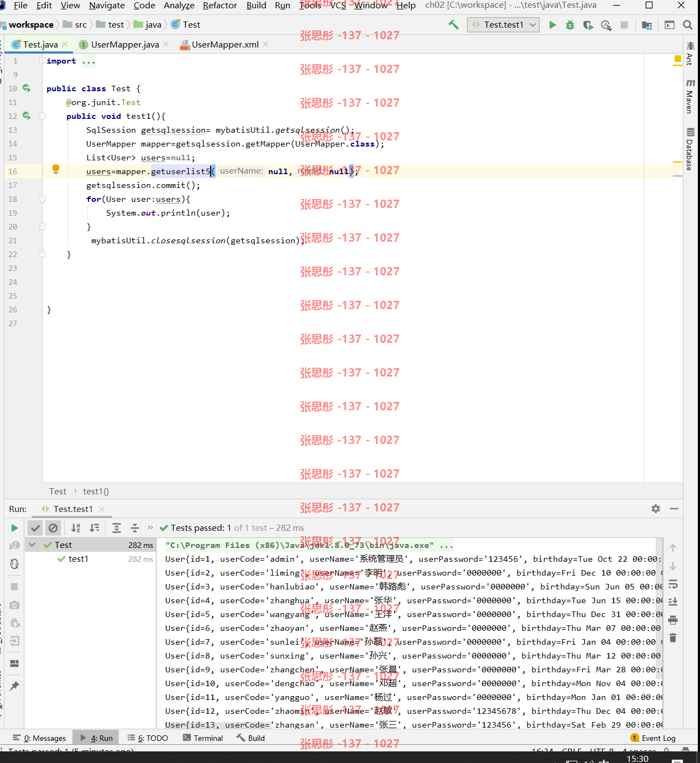This screenshot has width=700, height=763.
Task: Dump threads with the camera icon
Action: (14, 605)
